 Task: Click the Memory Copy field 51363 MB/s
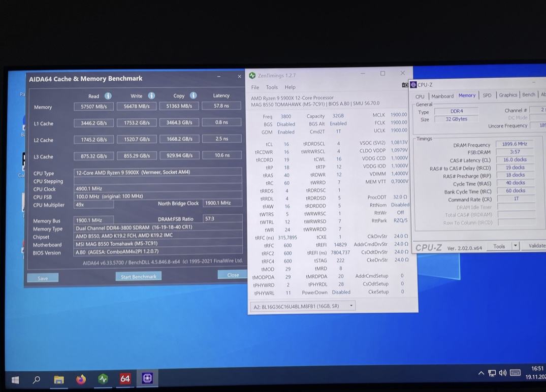click(x=179, y=106)
